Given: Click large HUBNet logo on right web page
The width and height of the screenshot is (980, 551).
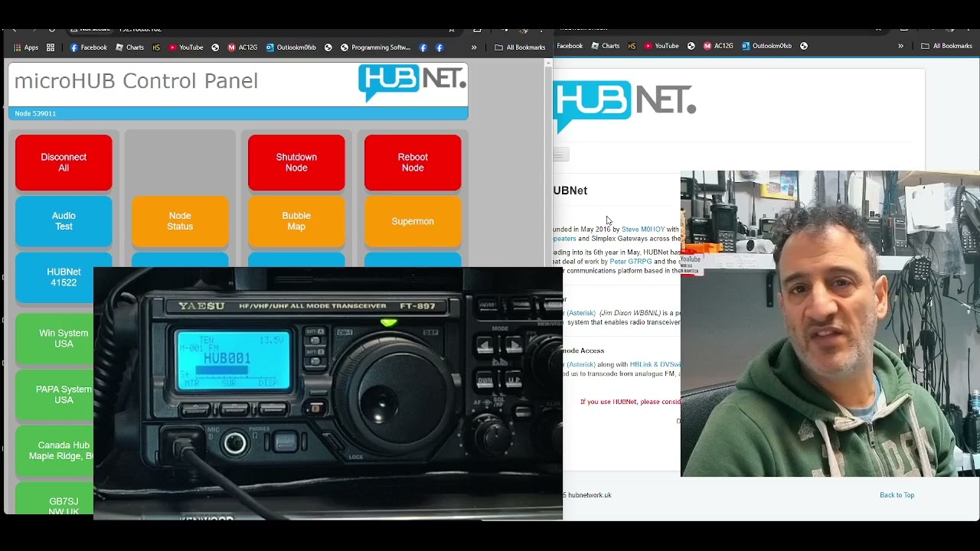Looking at the screenshot, I should pyautogui.click(x=624, y=107).
